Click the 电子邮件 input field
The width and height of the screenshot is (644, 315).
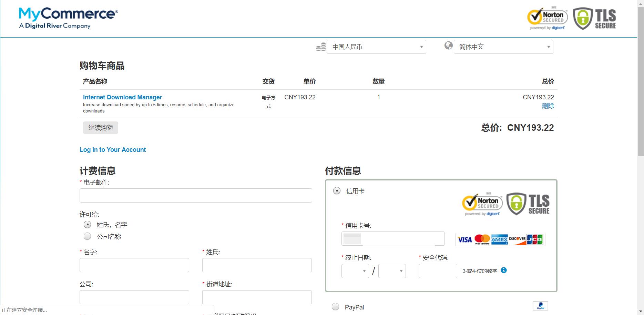coord(195,195)
